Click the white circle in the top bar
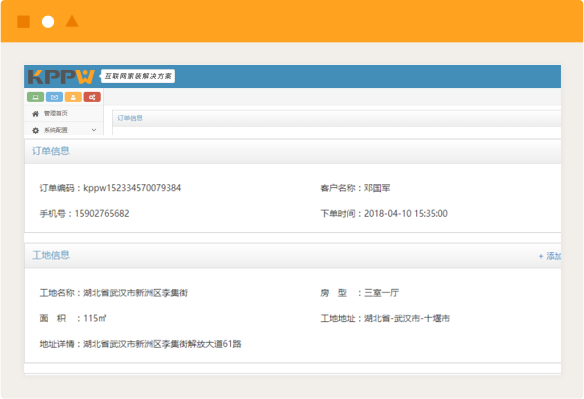This screenshot has width=584, height=399. pos(48,22)
